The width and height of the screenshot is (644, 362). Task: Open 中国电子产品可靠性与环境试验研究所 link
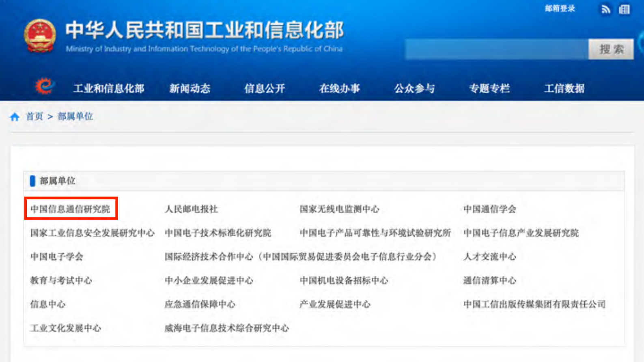click(375, 233)
